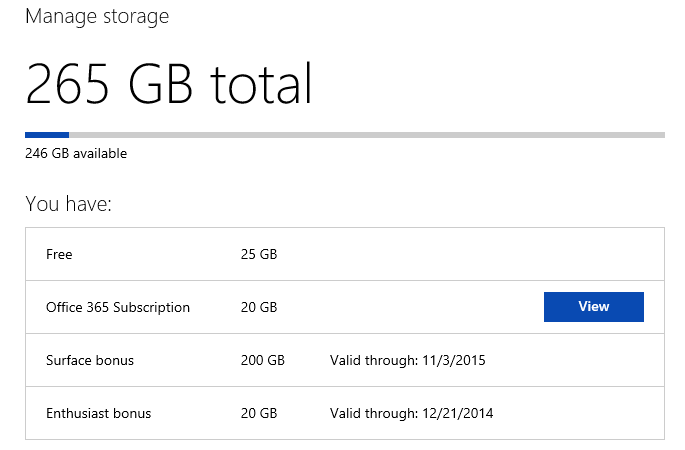Click empty area in the Free row

point(470,255)
